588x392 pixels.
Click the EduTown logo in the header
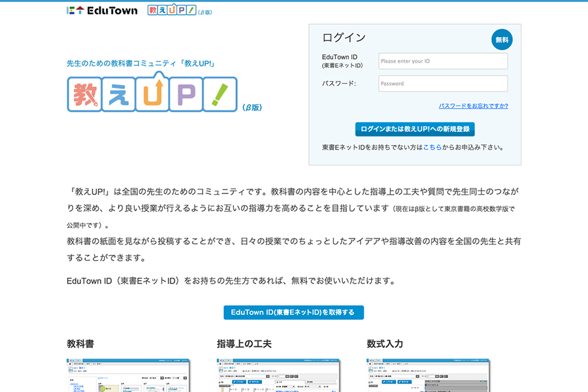[x=102, y=10]
